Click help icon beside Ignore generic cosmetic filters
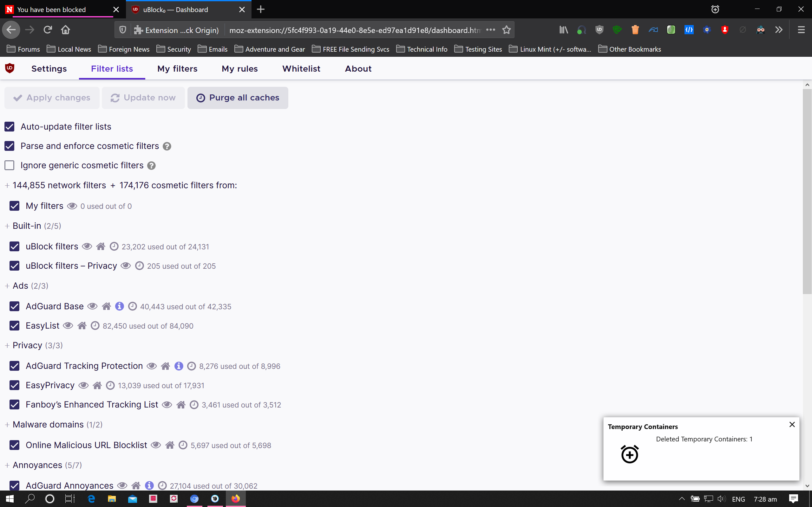This screenshot has height=507, width=812. [x=151, y=166]
